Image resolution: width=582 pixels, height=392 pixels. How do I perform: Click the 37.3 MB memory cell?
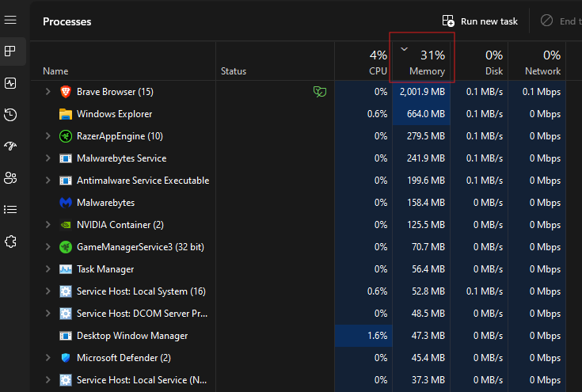tap(421, 380)
